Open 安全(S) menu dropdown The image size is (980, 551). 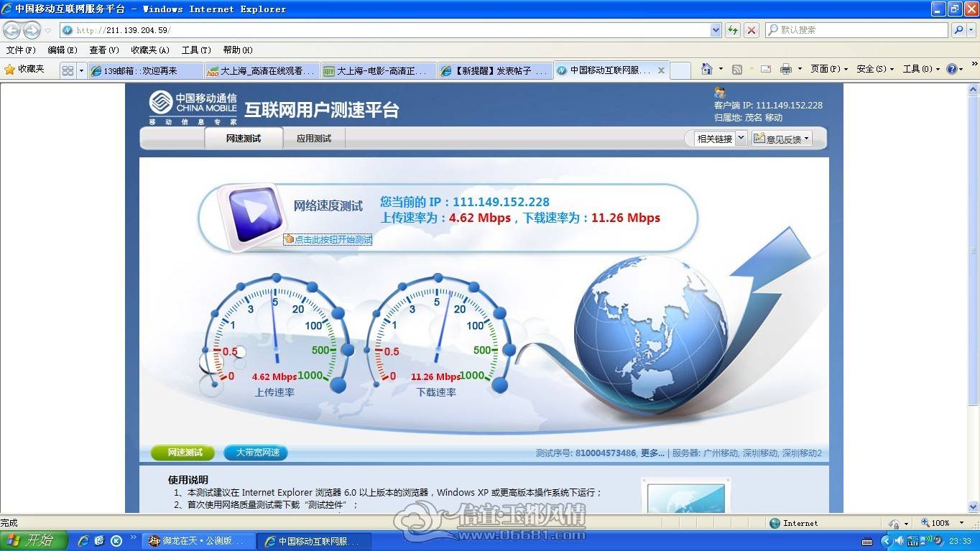tap(875, 69)
